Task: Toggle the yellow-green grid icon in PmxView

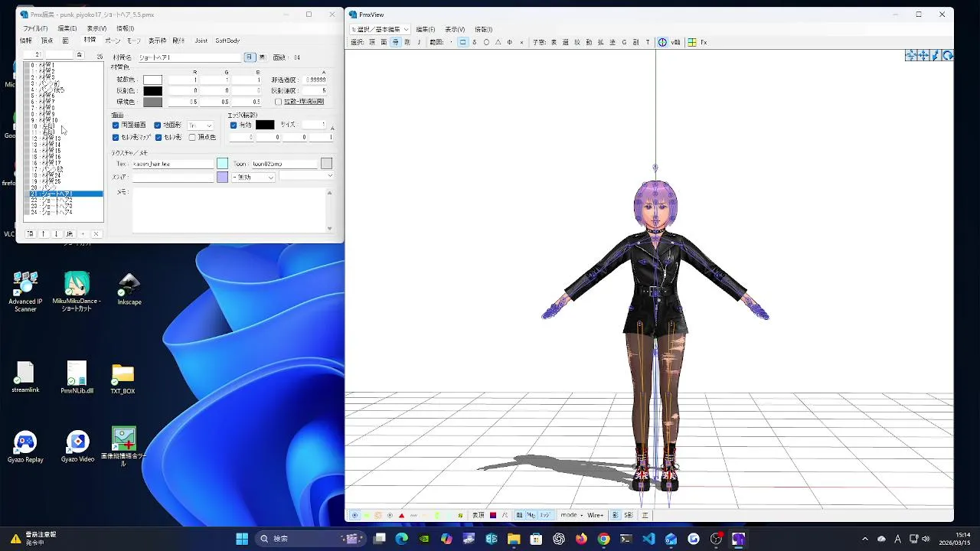Action: point(692,42)
